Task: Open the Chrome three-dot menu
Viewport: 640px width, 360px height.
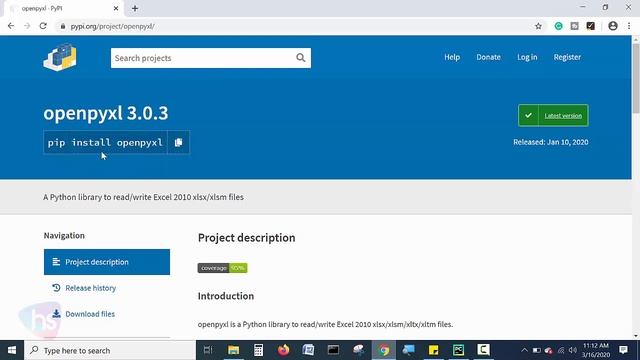Action: (x=629, y=26)
